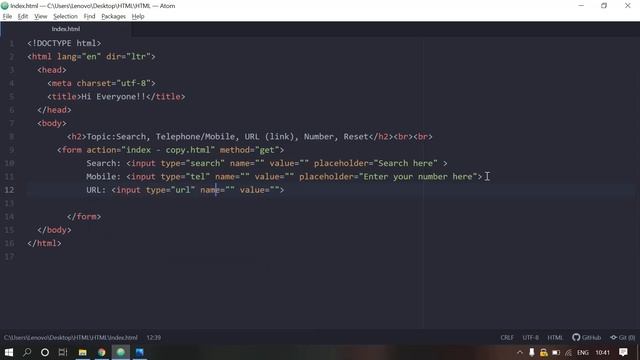Open the Help menu
Screen dimensions: 640x360
[138, 16]
